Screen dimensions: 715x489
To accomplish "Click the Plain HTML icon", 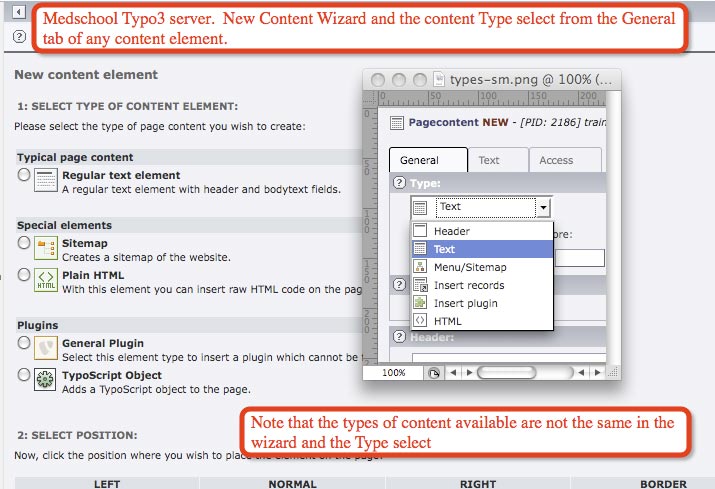I will 46,280.
